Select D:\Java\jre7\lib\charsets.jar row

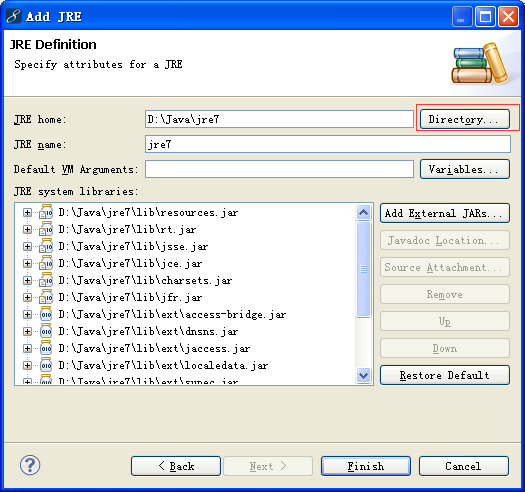145,280
